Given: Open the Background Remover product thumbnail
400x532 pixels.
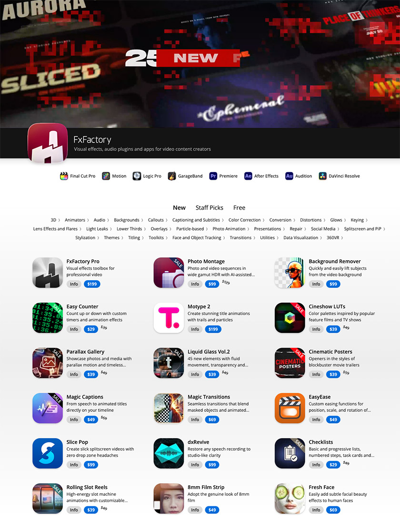Looking at the screenshot, I should click(x=290, y=273).
